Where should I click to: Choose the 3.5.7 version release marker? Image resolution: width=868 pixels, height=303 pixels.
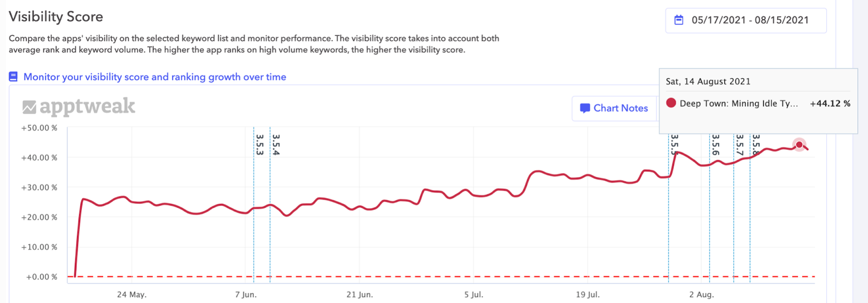point(739,145)
